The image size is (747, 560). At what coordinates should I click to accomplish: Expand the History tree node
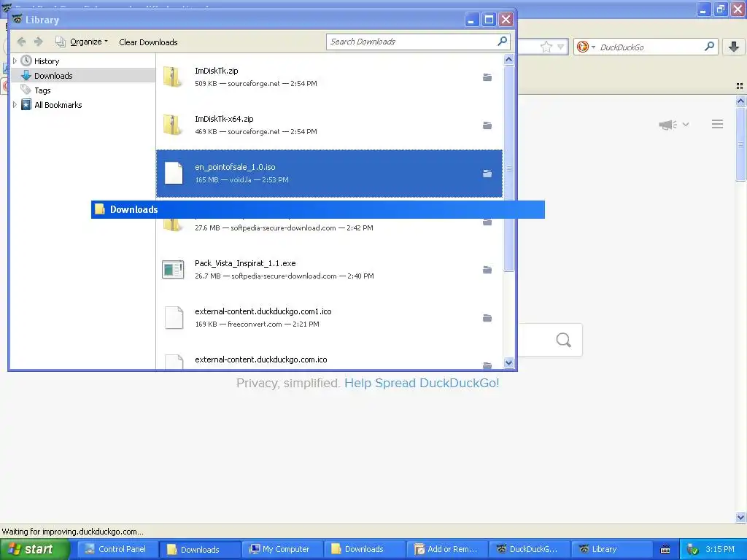pos(15,61)
